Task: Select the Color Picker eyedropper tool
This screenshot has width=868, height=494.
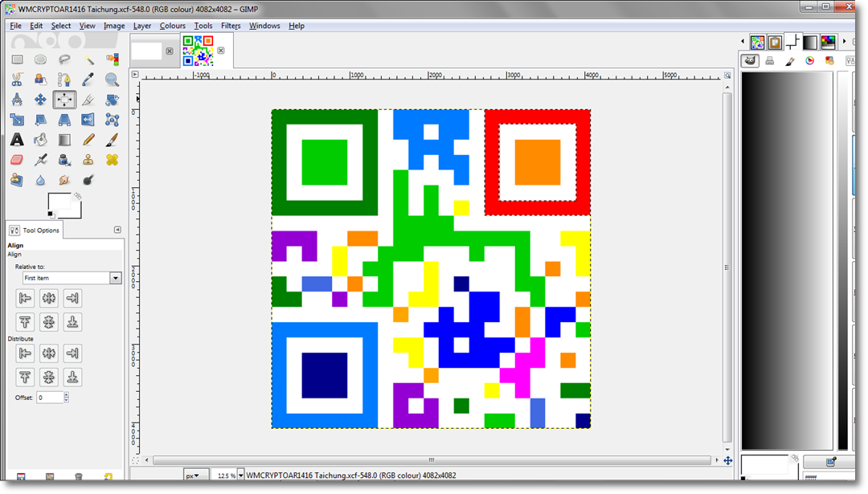Action: pyautogui.click(x=88, y=80)
